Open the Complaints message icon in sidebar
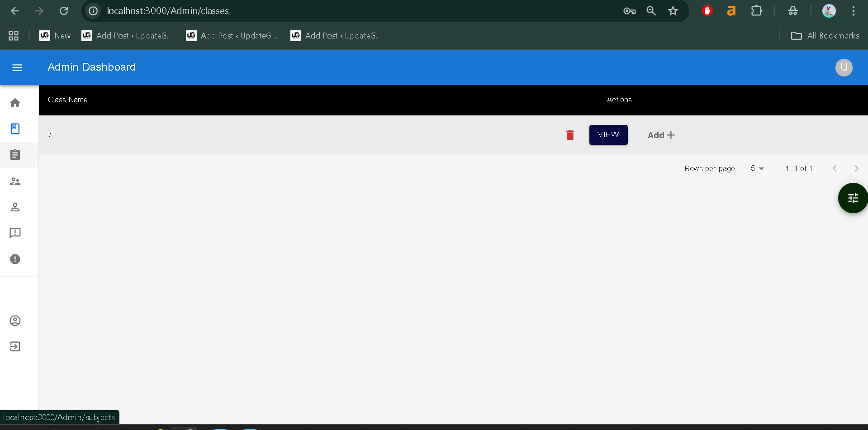This screenshot has width=868, height=430. [15, 233]
